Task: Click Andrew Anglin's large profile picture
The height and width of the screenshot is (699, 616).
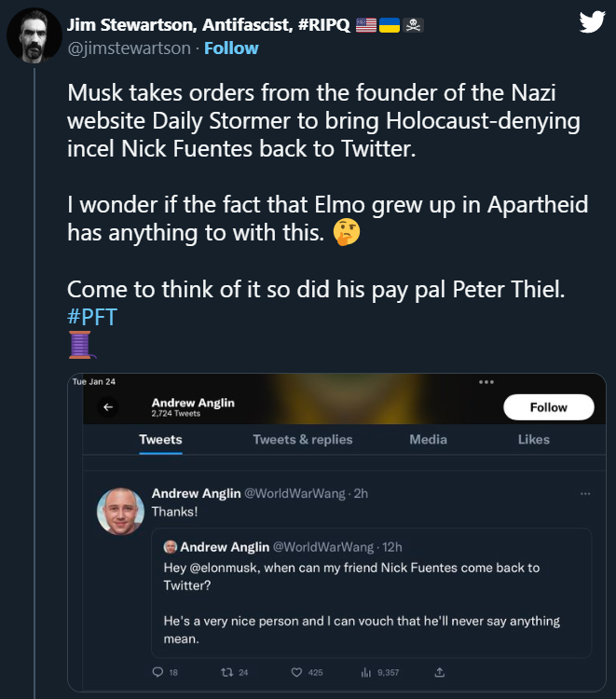Action: [120, 511]
